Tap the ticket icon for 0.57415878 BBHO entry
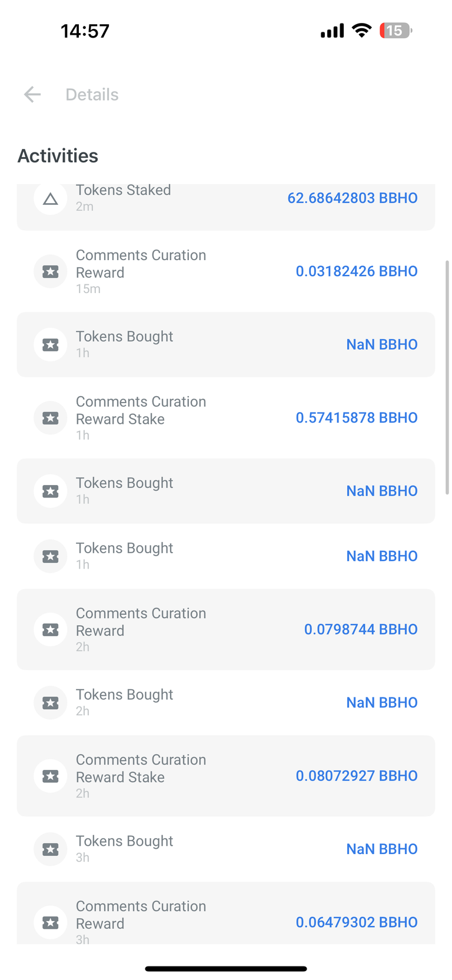 (x=51, y=418)
